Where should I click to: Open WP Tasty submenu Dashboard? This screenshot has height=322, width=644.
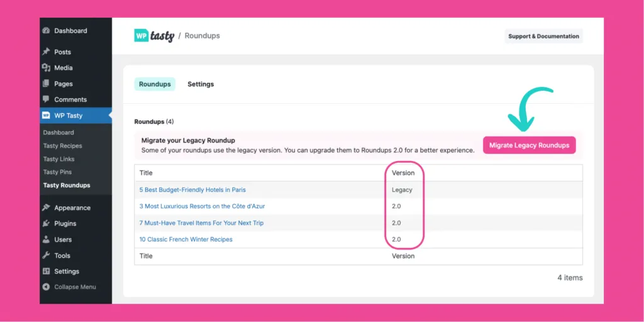coord(58,133)
